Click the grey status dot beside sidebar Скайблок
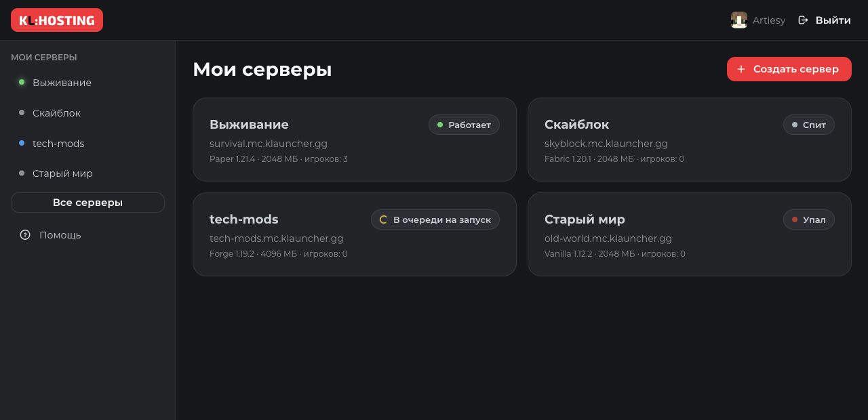 pos(22,112)
